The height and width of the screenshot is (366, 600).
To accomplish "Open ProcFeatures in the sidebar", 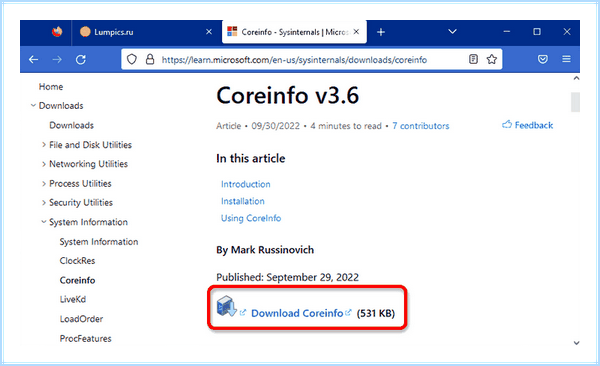I will pos(85,338).
